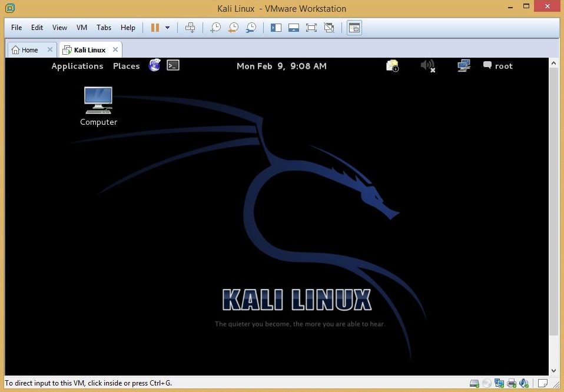
Task: Open the Help menu
Action: pyautogui.click(x=128, y=28)
